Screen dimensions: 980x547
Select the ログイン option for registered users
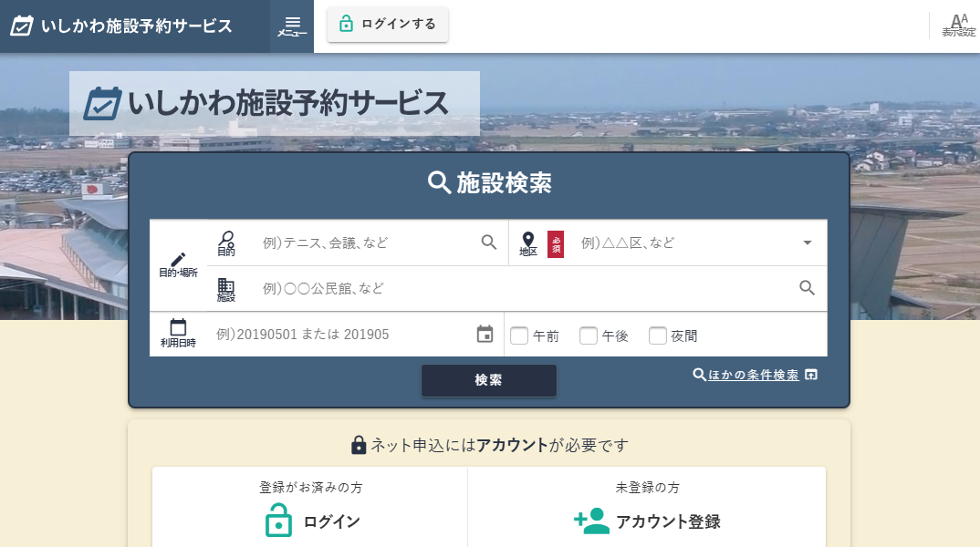[x=310, y=521]
